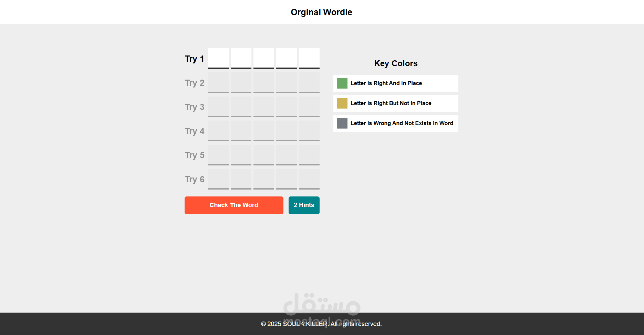This screenshot has height=335, width=644.
Task: Click the first letter box of Try 3
Action: point(218,107)
